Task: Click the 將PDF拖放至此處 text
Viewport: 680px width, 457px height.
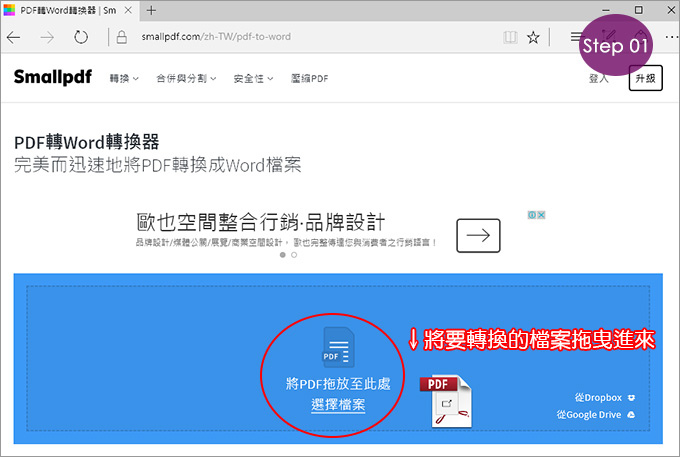Action: pos(338,384)
